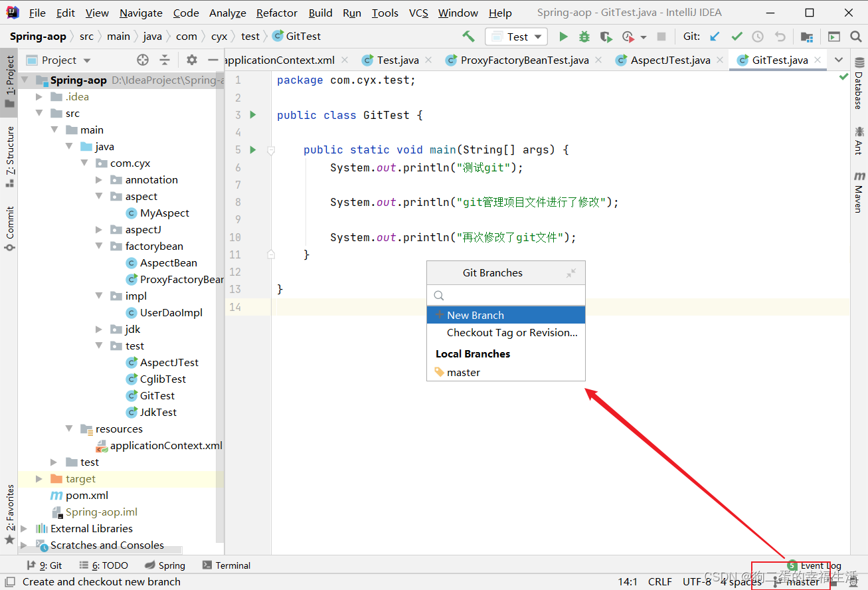
Task: Click run gutter icon beside main method
Action: (252, 149)
